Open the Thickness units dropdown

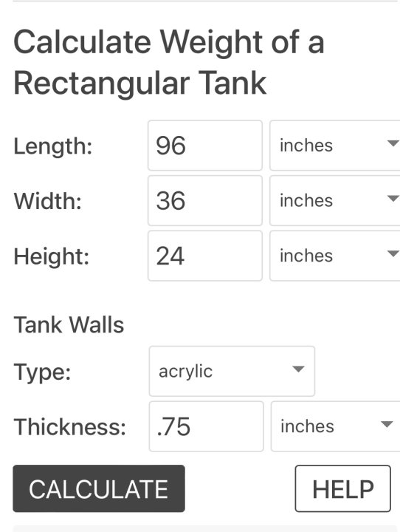336,426
